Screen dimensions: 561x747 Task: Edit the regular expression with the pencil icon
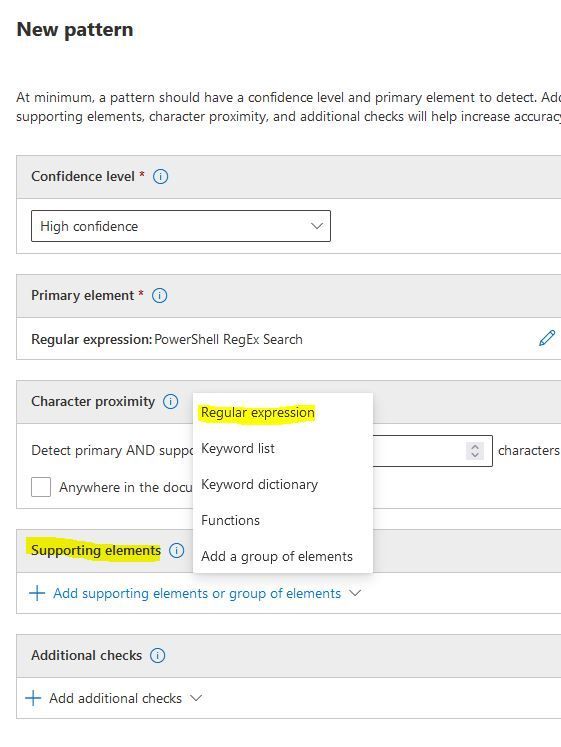point(547,338)
